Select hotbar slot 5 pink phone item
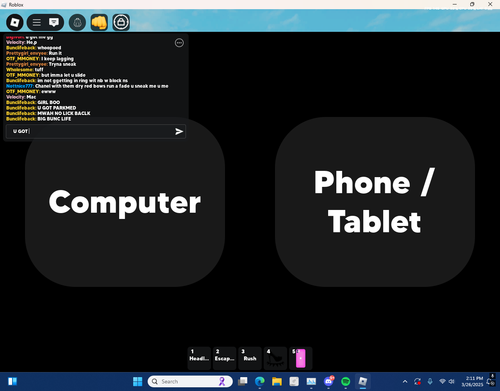 click(x=301, y=358)
